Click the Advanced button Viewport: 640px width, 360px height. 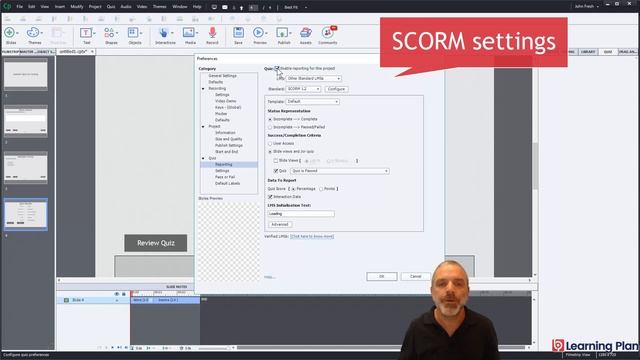[280, 224]
